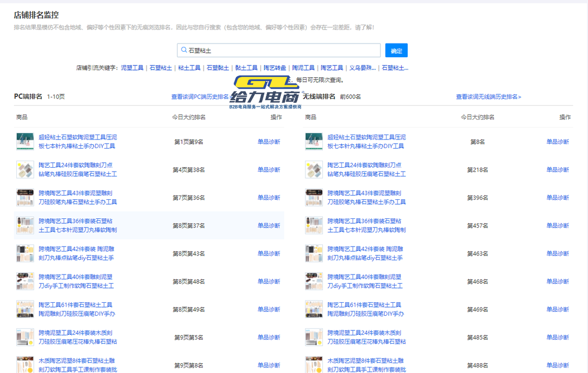Image resolution: width=588 pixels, height=373 pixels.
Task: Click the 义乌晏殊 truncated keyword link
Action: 362,68
